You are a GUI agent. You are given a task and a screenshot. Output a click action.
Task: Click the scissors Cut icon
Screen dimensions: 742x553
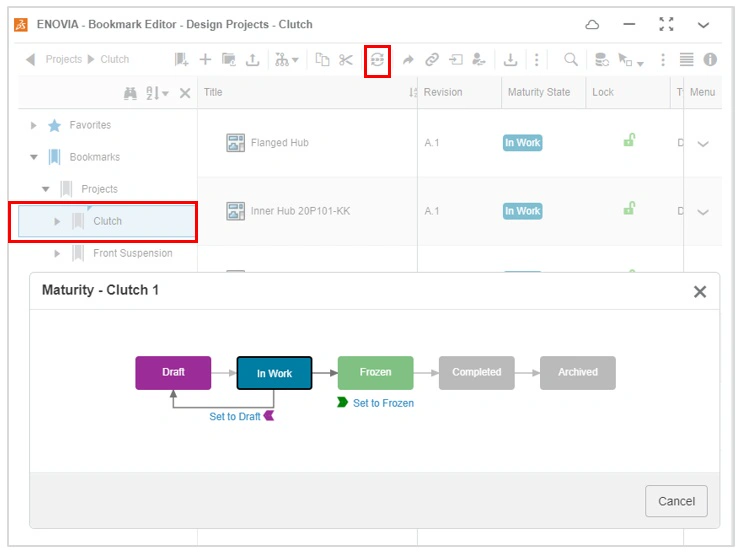346,60
